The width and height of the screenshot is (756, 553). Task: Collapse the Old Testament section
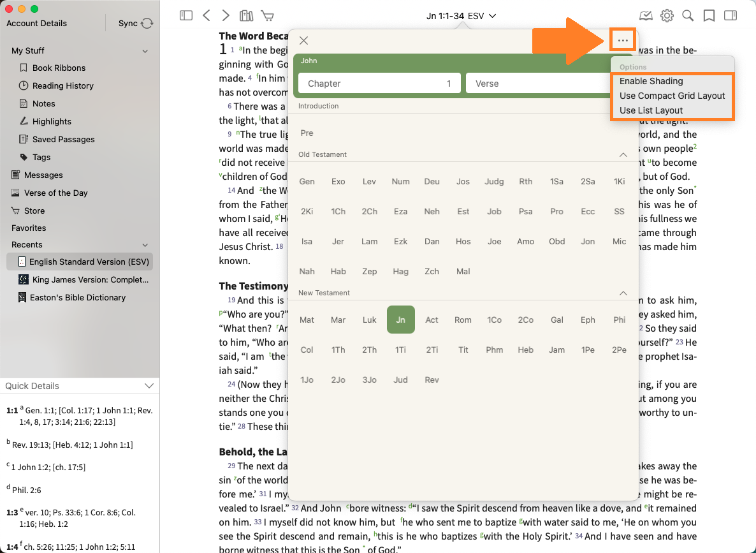click(x=623, y=155)
